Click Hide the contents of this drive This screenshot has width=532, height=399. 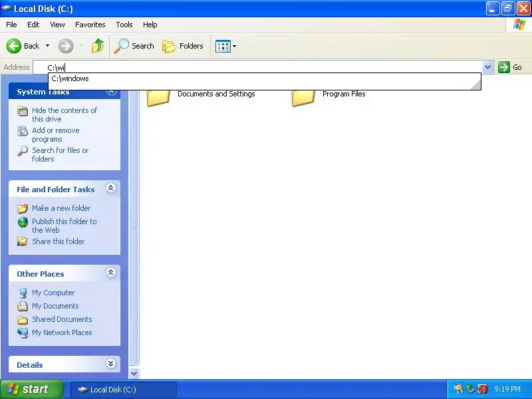click(65, 114)
